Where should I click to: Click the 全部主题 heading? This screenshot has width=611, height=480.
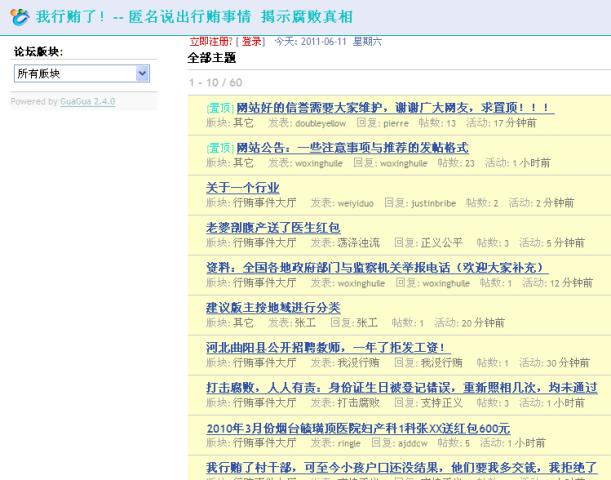(x=212, y=58)
